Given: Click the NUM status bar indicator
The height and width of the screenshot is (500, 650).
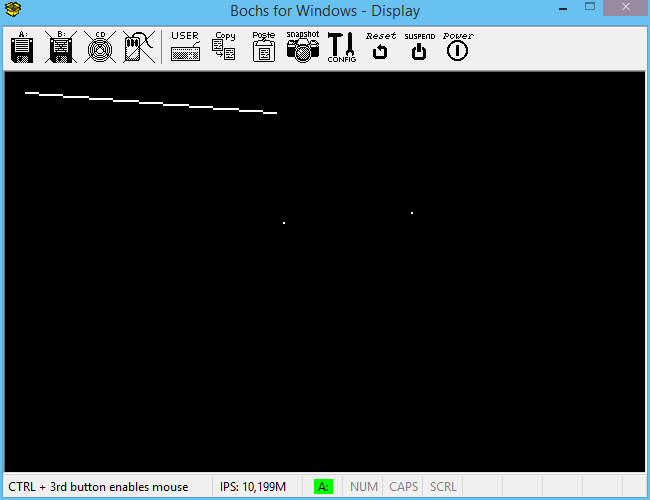Looking at the screenshot, I should [x=364, y=486].
